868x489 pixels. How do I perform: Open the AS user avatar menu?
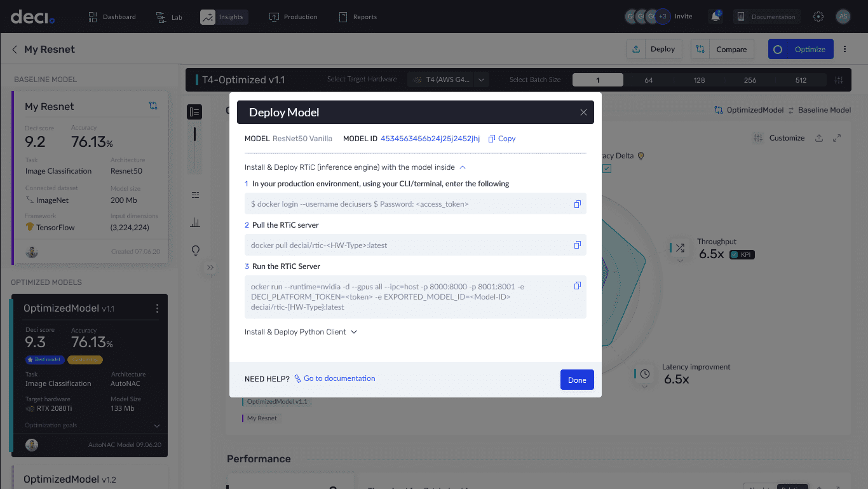(x=843, y=17)
